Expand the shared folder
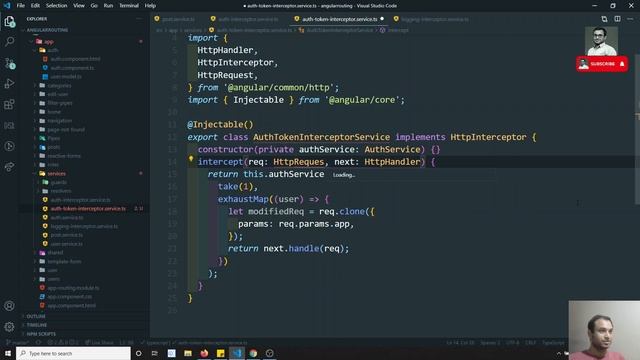The width and height of the screenshot is (640, 360). tap(55, 253)
